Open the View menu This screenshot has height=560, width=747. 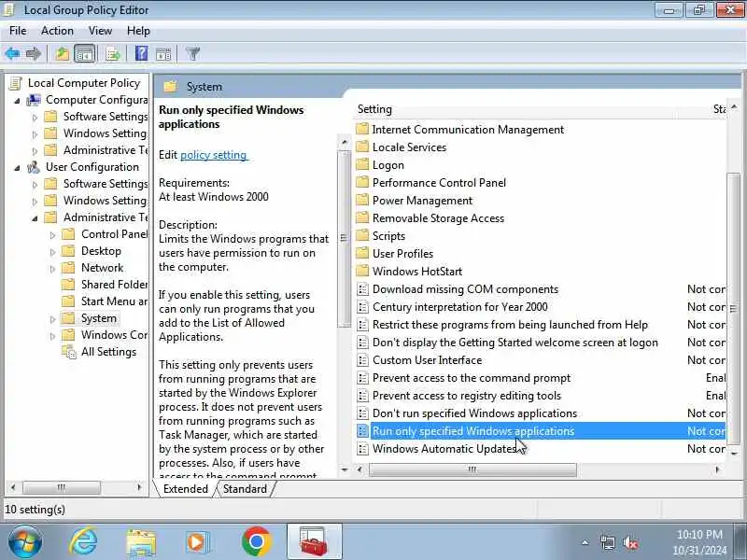[100, 31]
